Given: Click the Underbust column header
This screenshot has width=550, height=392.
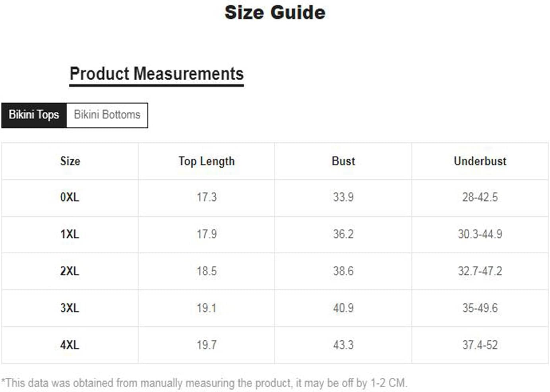Looking at the screenshot, I should coord(480,161).
